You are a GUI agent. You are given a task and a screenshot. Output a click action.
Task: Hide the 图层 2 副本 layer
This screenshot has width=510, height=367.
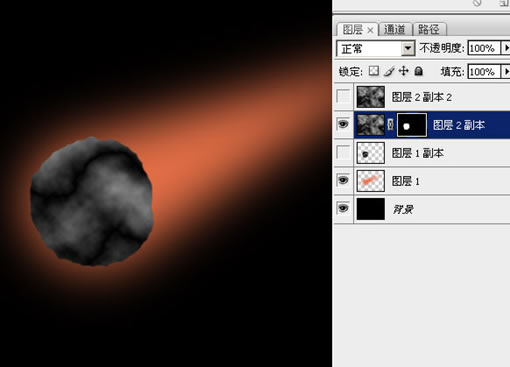pos(343,125)
